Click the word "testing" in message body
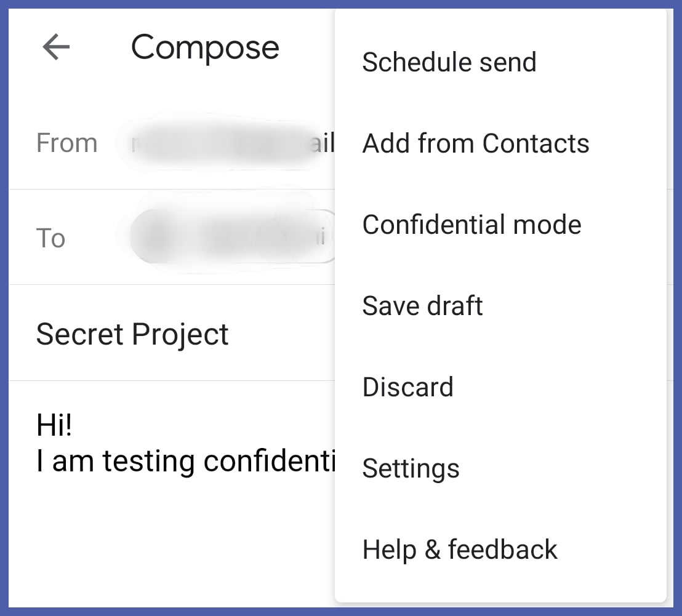The image size is (682, 616). (x=148, y=461)
